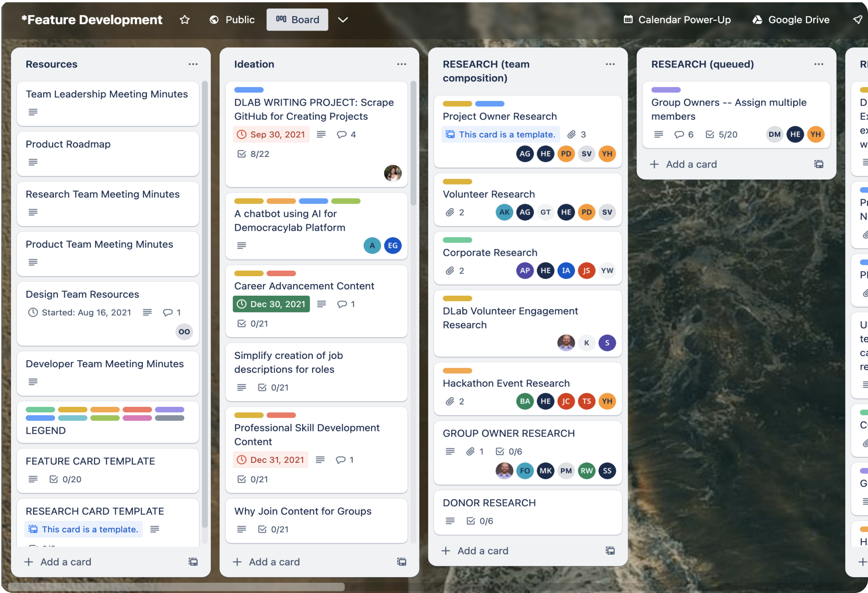Screen dimensions: 868x593
Task: Open Resources list actions menu
Action: coord(193,64)
